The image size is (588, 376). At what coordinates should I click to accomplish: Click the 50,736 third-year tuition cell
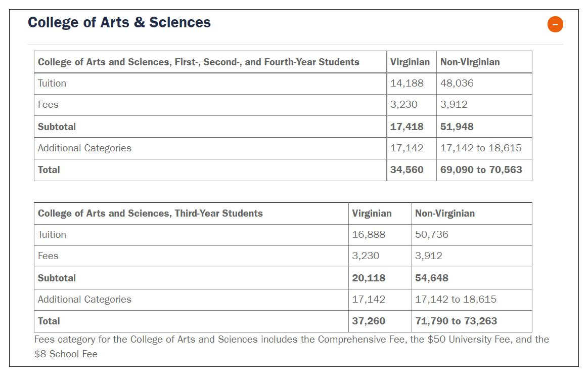[432, 234]
